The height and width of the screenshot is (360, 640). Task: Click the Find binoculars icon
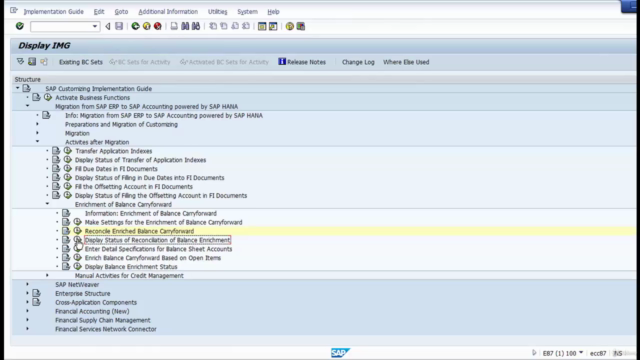click(185, 26)
